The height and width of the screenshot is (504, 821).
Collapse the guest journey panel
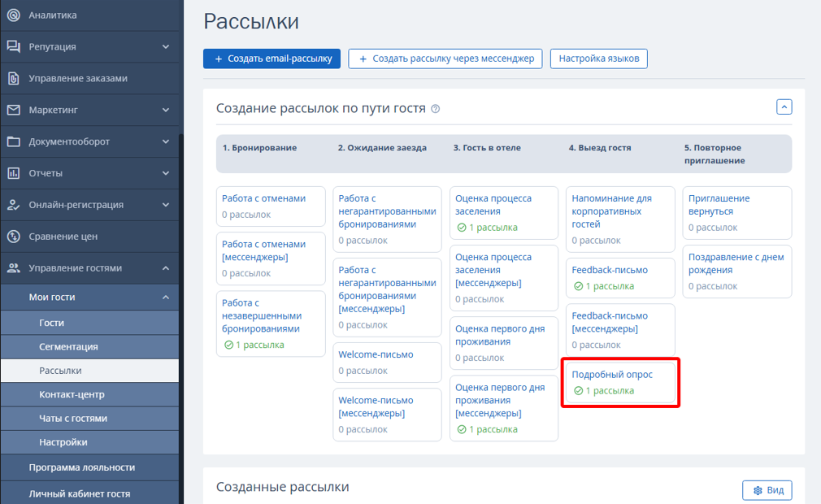click(784, 107)
